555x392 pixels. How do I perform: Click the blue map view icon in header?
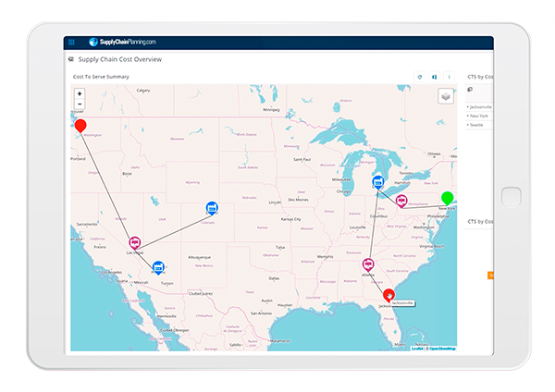[x=434, y=77]
